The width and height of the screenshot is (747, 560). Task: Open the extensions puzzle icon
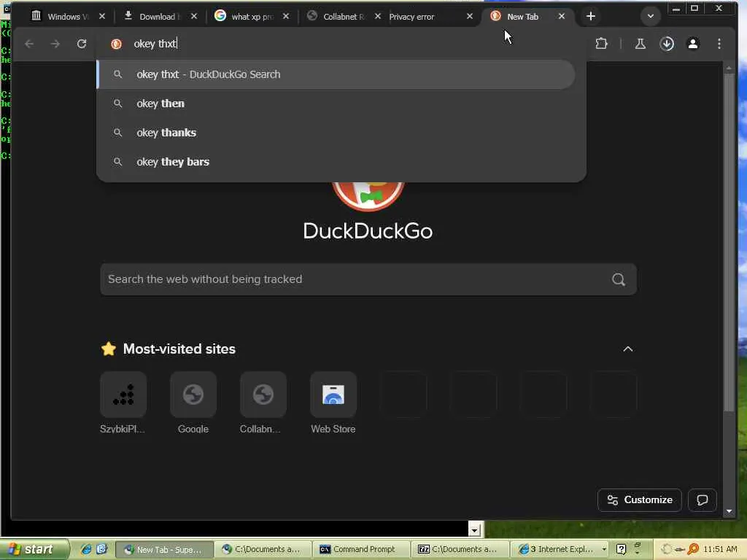[x=601, y=44]
